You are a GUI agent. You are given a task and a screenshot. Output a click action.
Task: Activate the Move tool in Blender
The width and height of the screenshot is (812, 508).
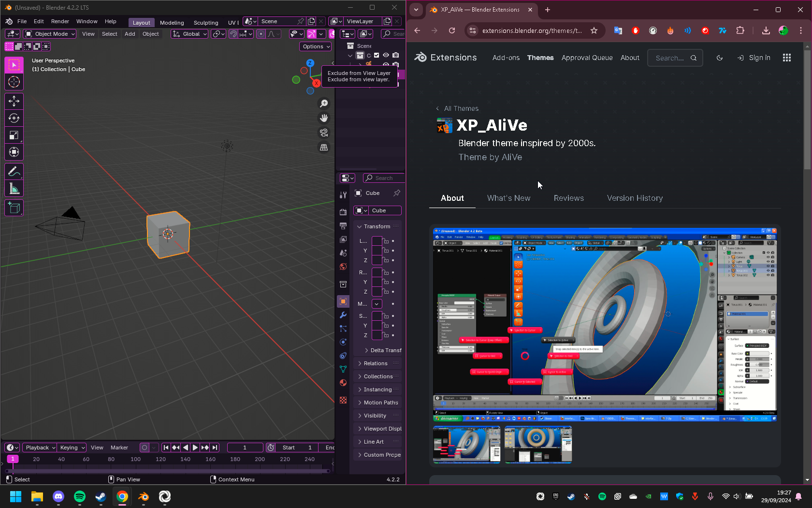click(14, 101)
